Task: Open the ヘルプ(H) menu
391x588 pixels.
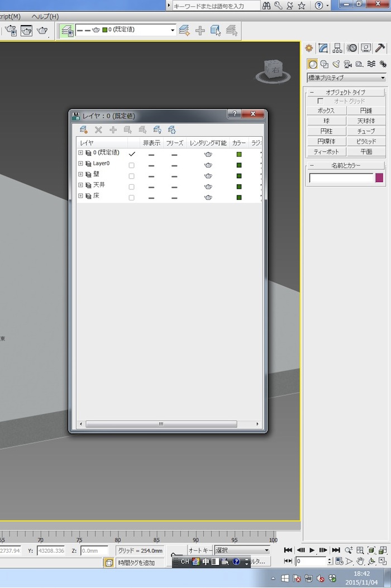Action: click(x=45, y=16)
